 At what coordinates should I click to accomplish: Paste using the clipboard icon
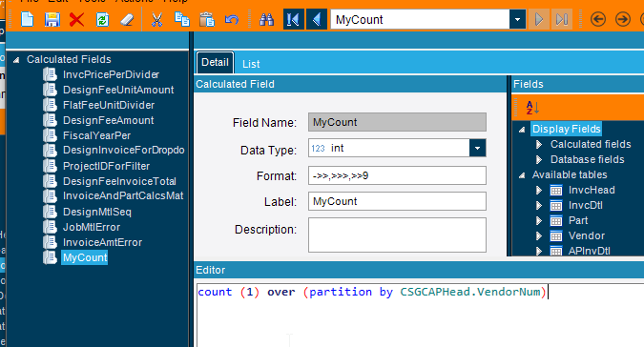coord(207,19)
